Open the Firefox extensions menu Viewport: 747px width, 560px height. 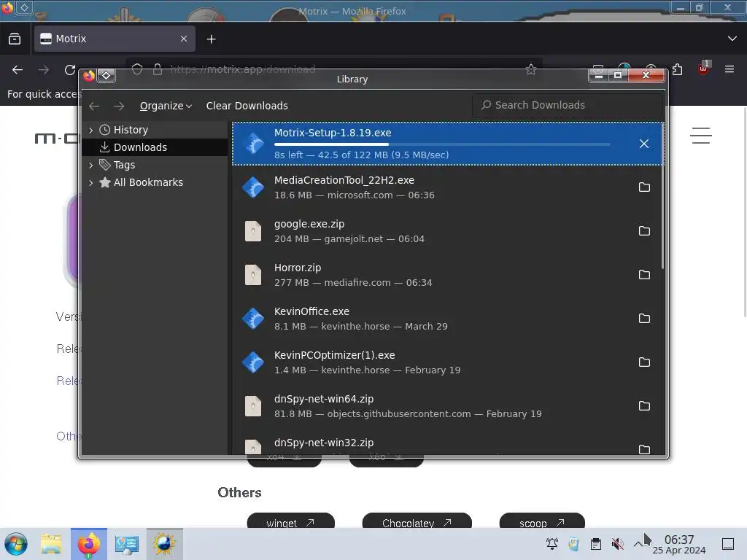(678, 69)
